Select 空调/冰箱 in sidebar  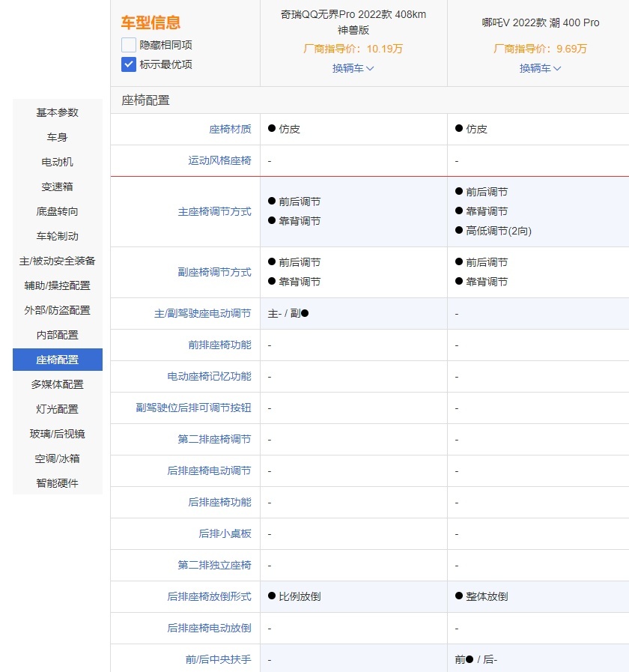(x=58, y=458)
